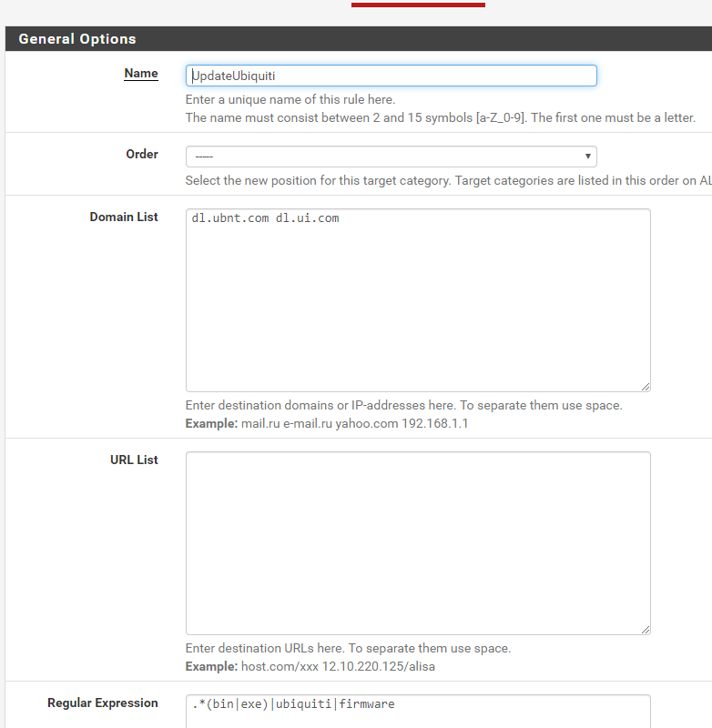Click the underlined Name field label
712x728 pixels.
[141, 74]
